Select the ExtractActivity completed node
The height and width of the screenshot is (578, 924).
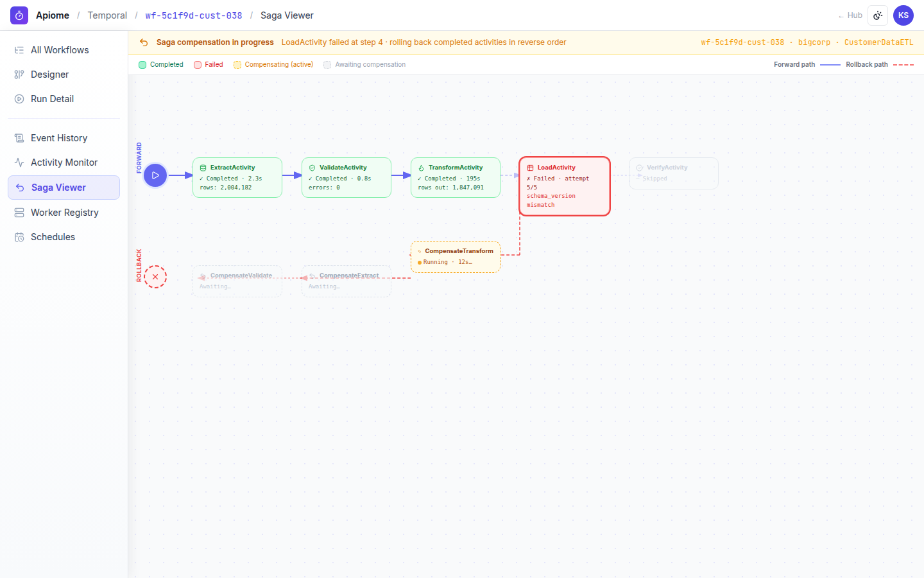coord(237,177)
